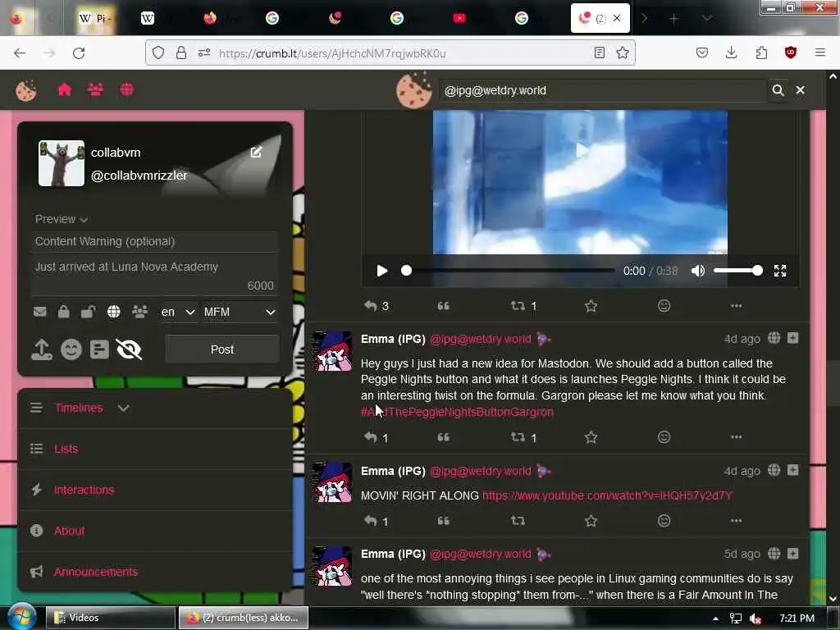Viewport: 840px width, 630px height.
Task: Open more menu on MOVIN' post
Action: [736, 521]
